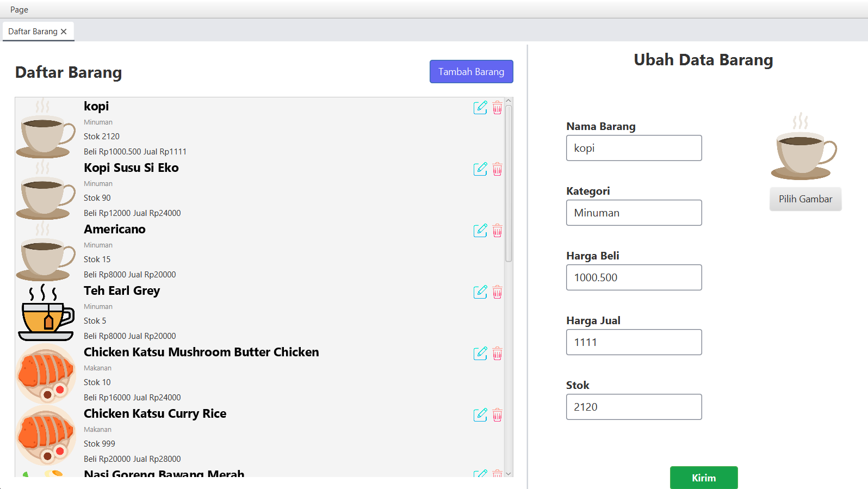Delete Chicken Katsu Curry Rice item
Image resolution: width=868 pixels, height=489 pixels.
pyautogui.click(x=497, y=415)
